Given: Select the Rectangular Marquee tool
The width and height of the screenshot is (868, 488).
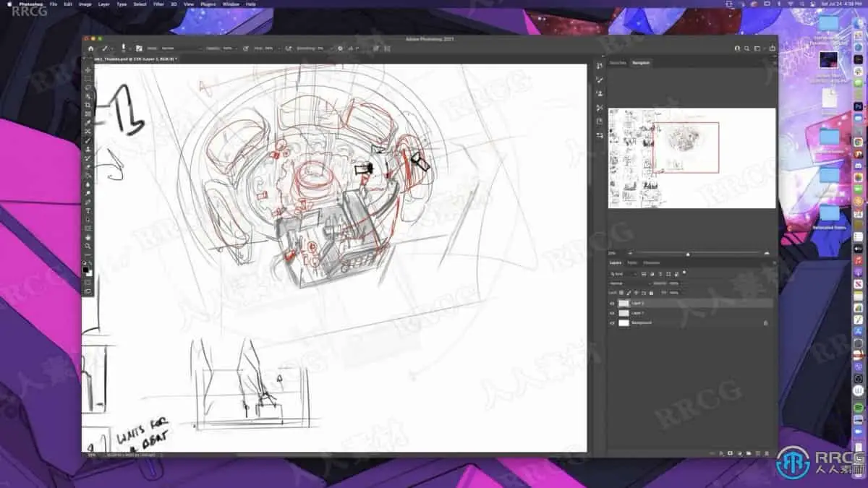Looking at the screenshot, I should [88, 79].
